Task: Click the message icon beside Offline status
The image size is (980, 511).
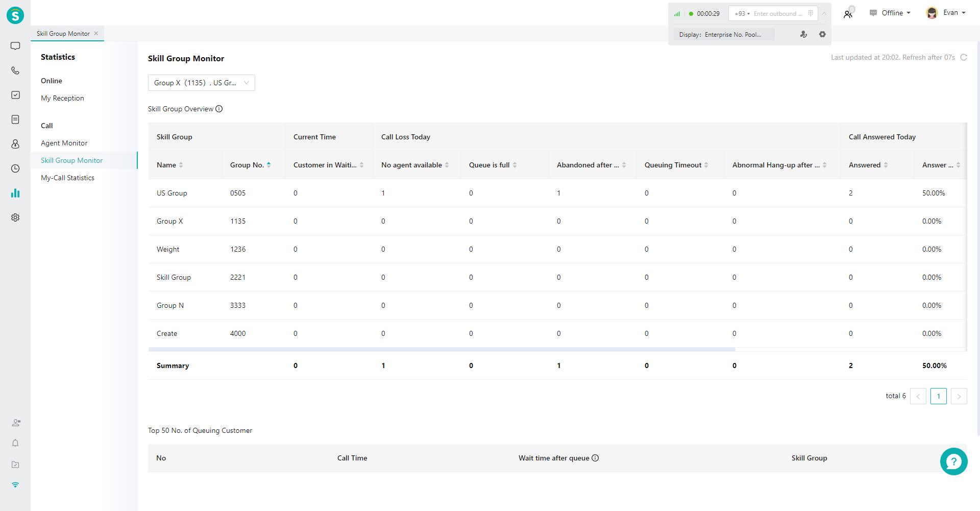Action: point(873,13)
